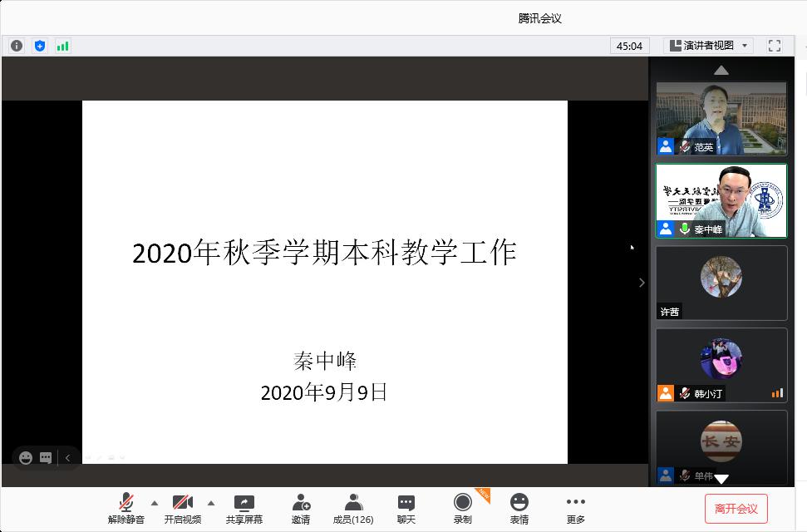Expand audio options arrow beside 解除静音
This screenshot has height=532, width=807.
154,503
